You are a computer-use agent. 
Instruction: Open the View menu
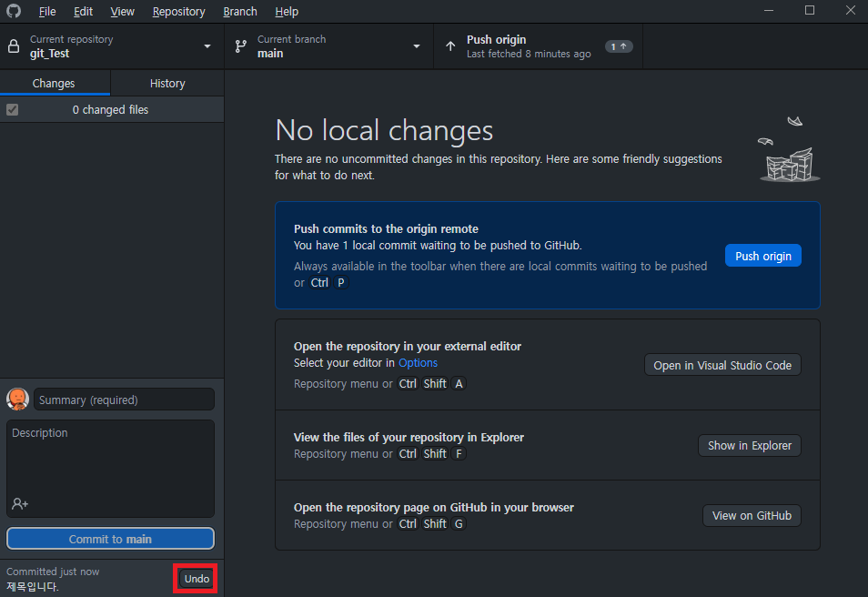(x=122, y=11)
